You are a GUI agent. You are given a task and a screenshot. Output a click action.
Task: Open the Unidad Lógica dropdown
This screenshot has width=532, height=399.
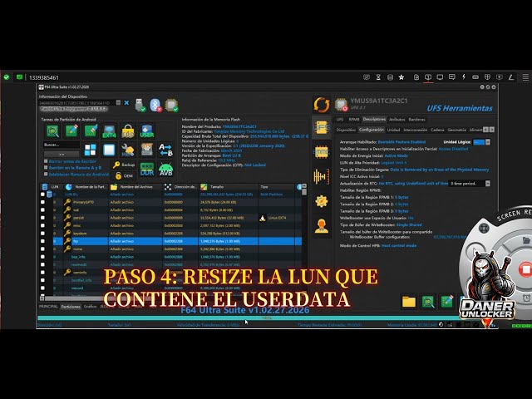(x=488, y=142)
